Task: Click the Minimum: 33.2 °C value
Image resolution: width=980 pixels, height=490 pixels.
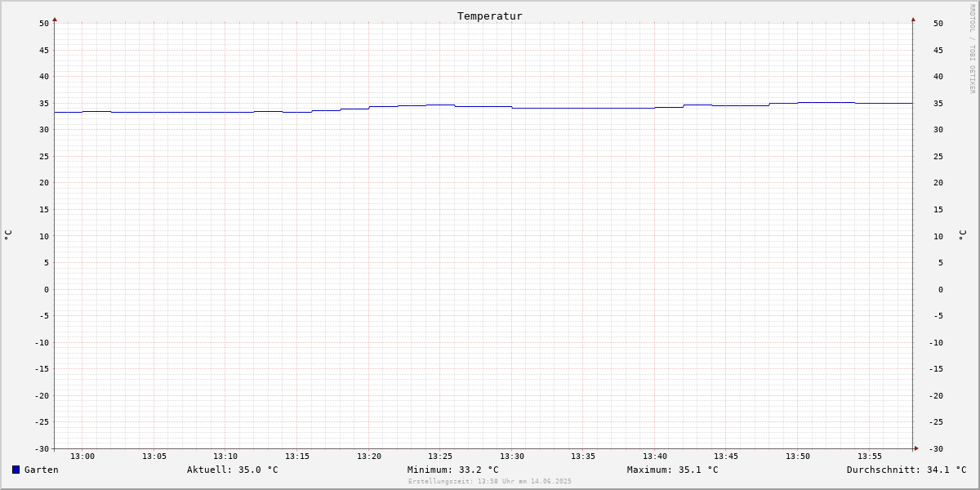Action: pyautogui.click(x=453, y=470)
